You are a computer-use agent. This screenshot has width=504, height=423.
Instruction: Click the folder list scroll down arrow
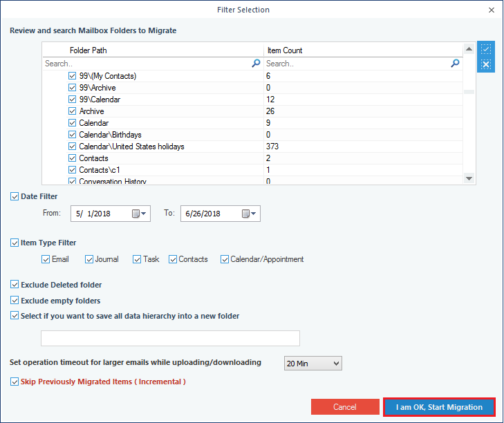tap(469, 178)
